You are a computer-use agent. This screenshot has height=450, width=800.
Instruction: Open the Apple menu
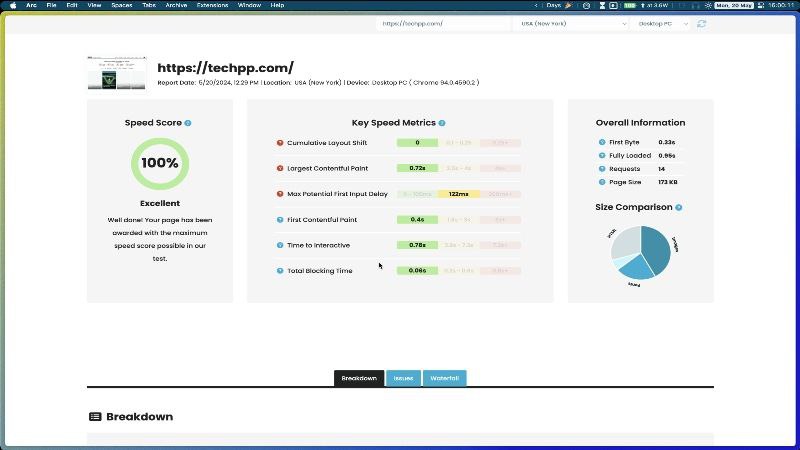(x=13, y=5)
